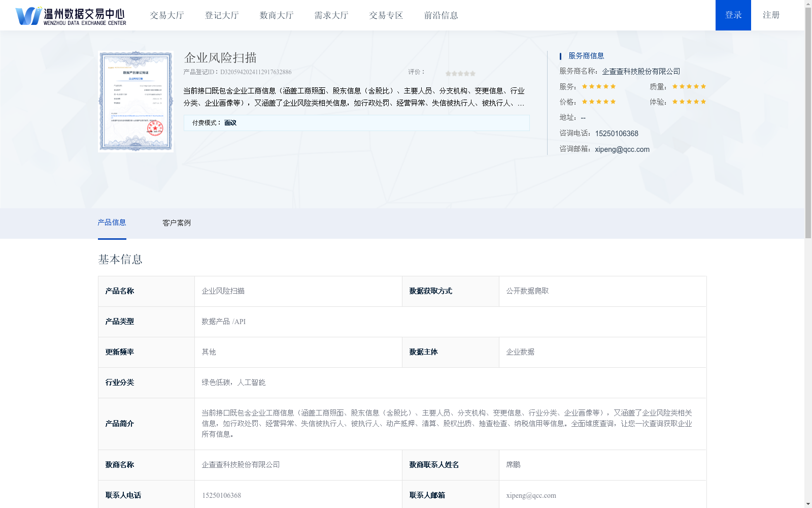Click the grey 评价 star rating
Image resolution: width=812 pixels, height=508 pixels.
(x=460, y=74)
